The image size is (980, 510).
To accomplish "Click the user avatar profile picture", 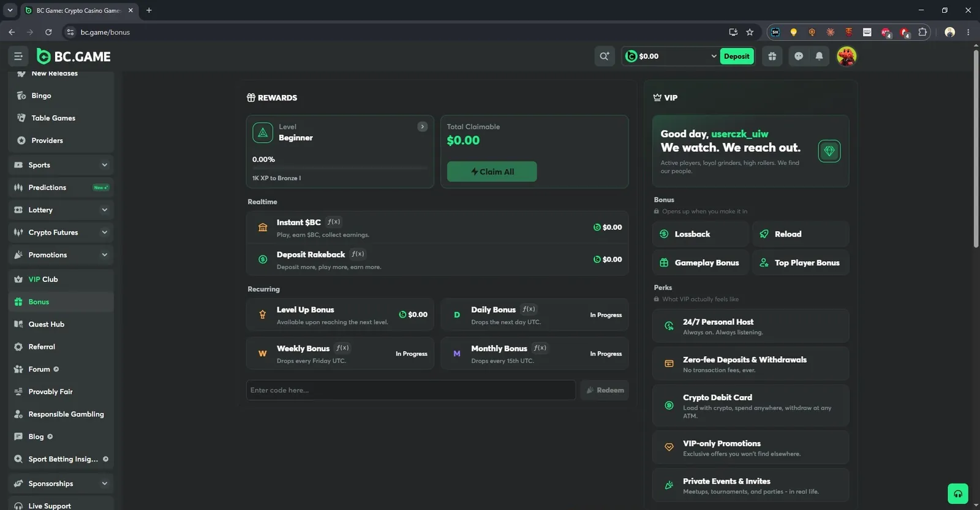I will click(846, 56).
